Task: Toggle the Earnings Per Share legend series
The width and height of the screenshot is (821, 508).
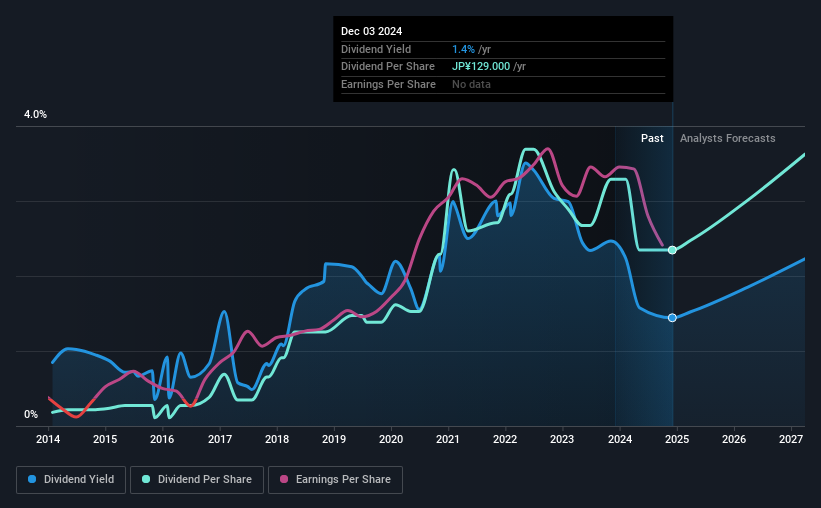Action: pos(335,480)
